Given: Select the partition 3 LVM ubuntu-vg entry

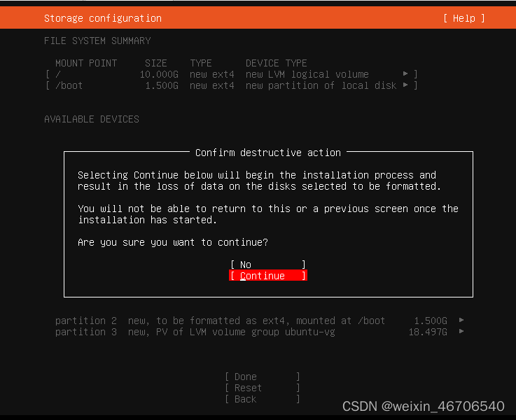Looking at the screenshot, I should click(x=259, y=332).
